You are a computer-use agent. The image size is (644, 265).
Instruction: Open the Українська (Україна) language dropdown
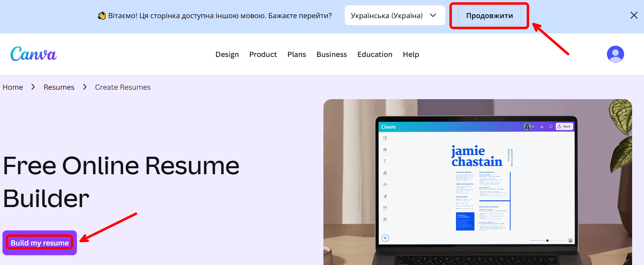(394, 16)
